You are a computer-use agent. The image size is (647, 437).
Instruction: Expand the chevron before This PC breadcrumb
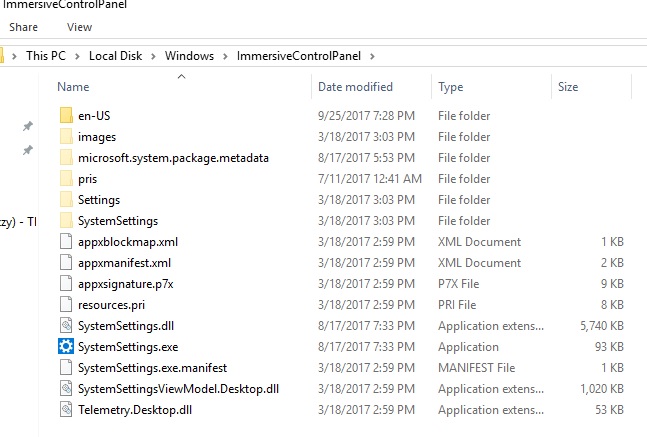coord(14,56)
